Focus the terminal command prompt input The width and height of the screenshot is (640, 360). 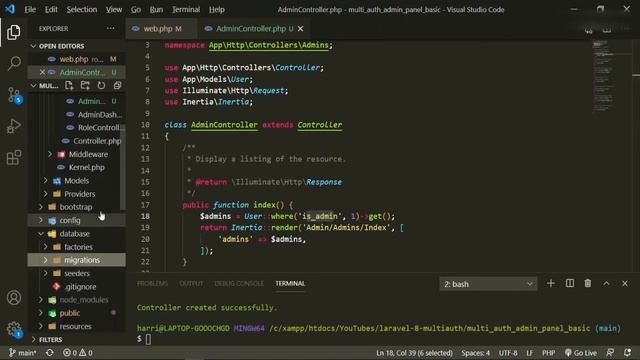[x=148, y=339]
